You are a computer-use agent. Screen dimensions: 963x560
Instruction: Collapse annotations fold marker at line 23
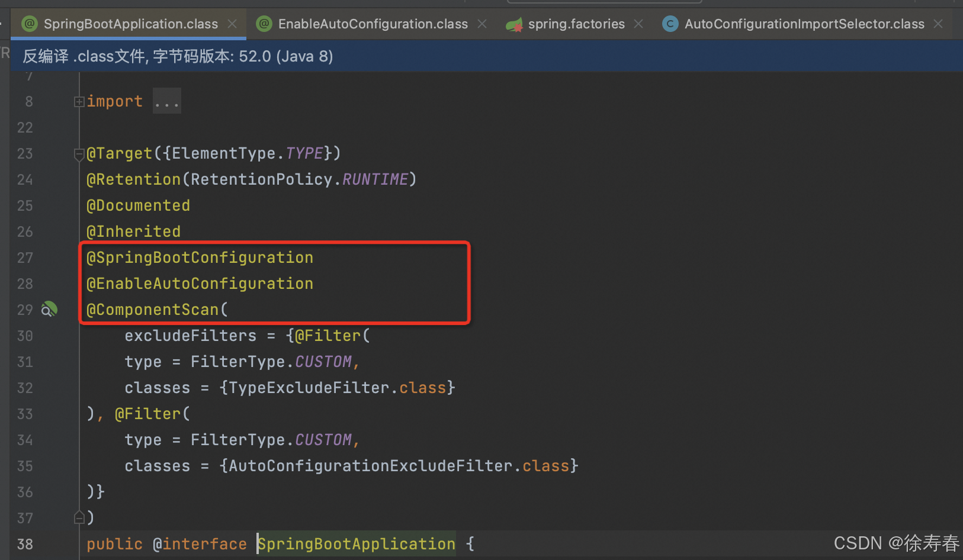click(79, 155)
